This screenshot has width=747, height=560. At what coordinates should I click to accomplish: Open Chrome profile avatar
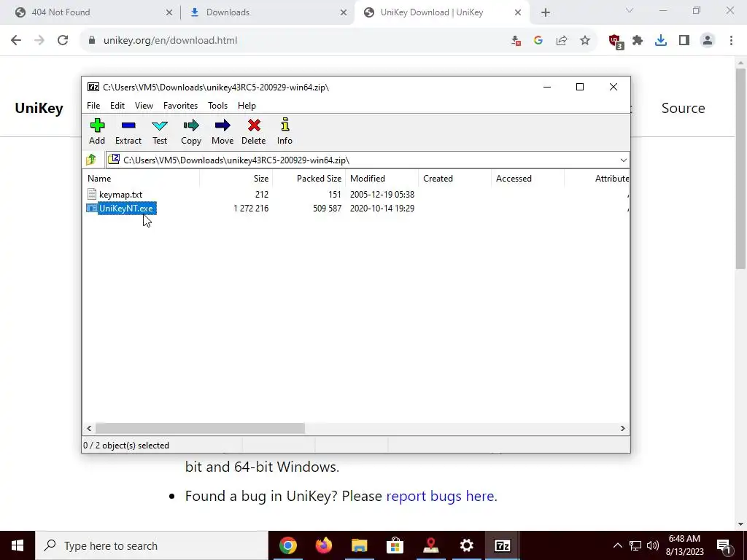pyautogui.click(x=708, y=41)
